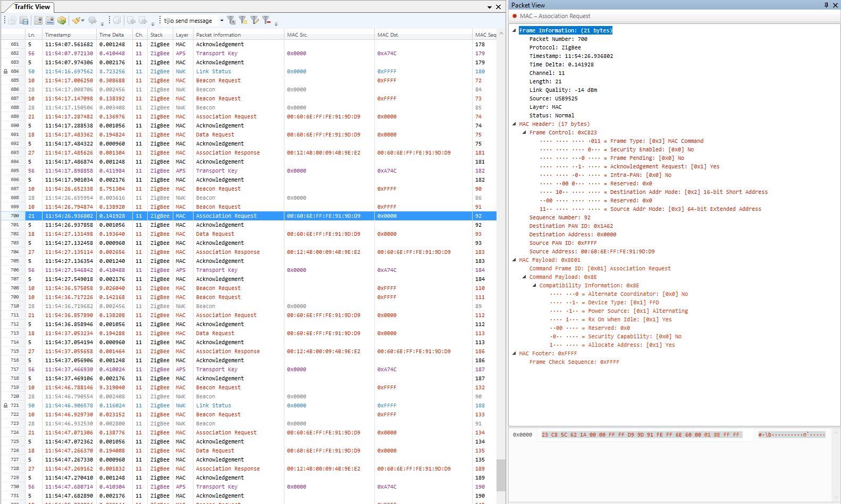Open Traffic View panel dropdown arrow
The height and width of the screenshot is (504, 841).
[x=490, y=7]
